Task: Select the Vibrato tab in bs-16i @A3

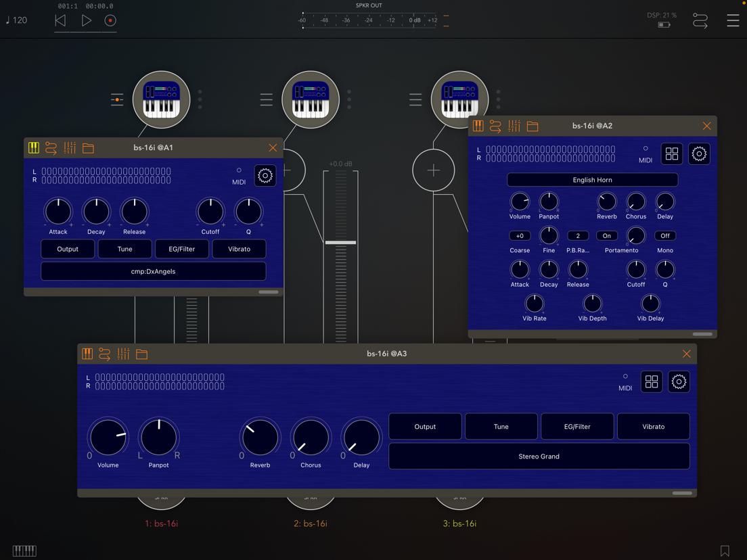Action: pyautogui.click(x=653, y=427)
